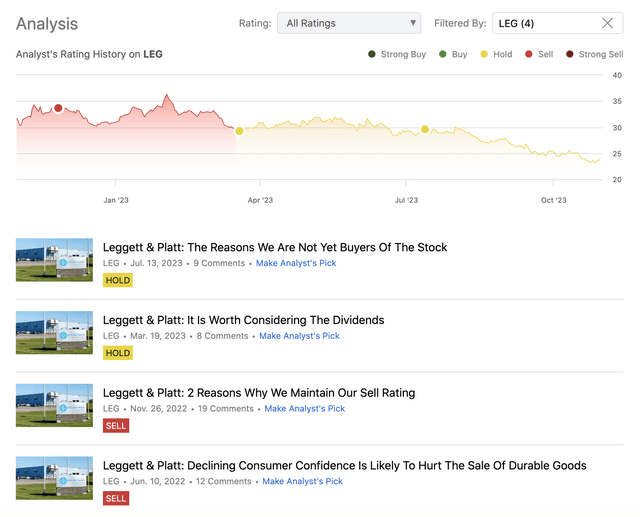
Task: Open the All Ratings dropdown
Action: [x=350, y=23]
